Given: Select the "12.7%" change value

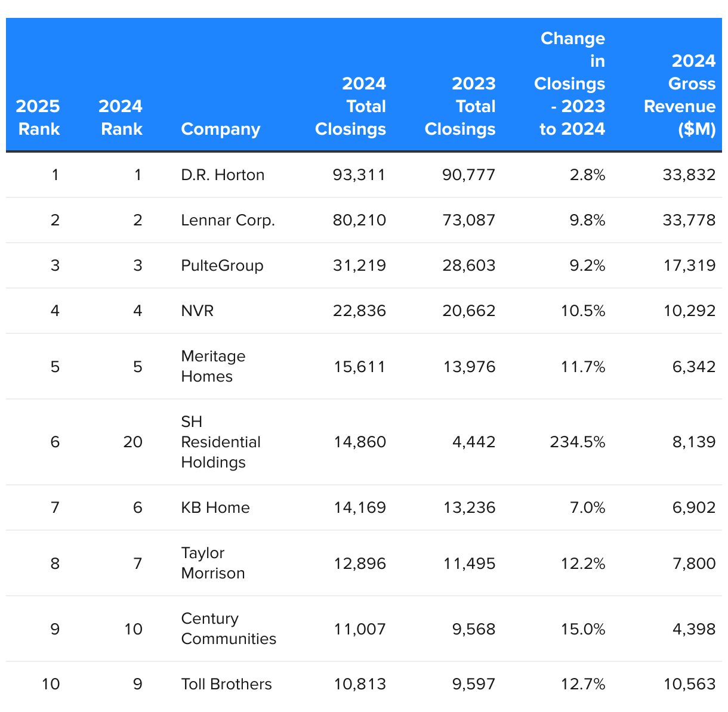Looking at the screenshot, I should [x=583, y=684].
